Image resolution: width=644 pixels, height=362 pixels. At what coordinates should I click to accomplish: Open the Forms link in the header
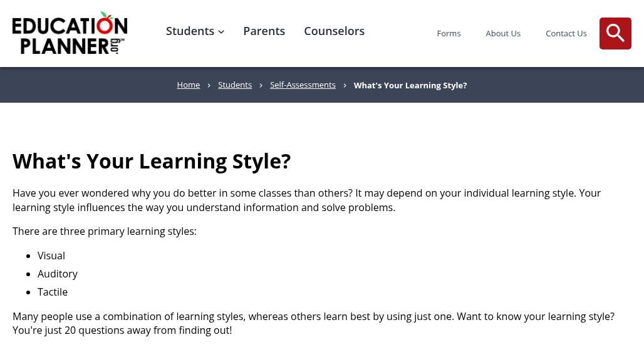coord(449,34)
